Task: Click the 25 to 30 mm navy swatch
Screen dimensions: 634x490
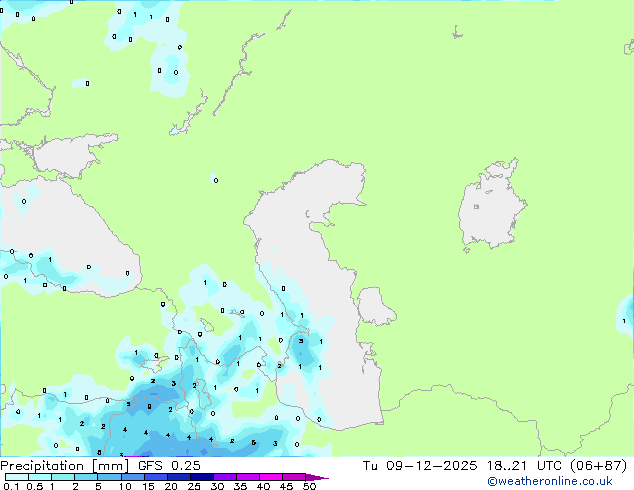Action: (202, 477)
